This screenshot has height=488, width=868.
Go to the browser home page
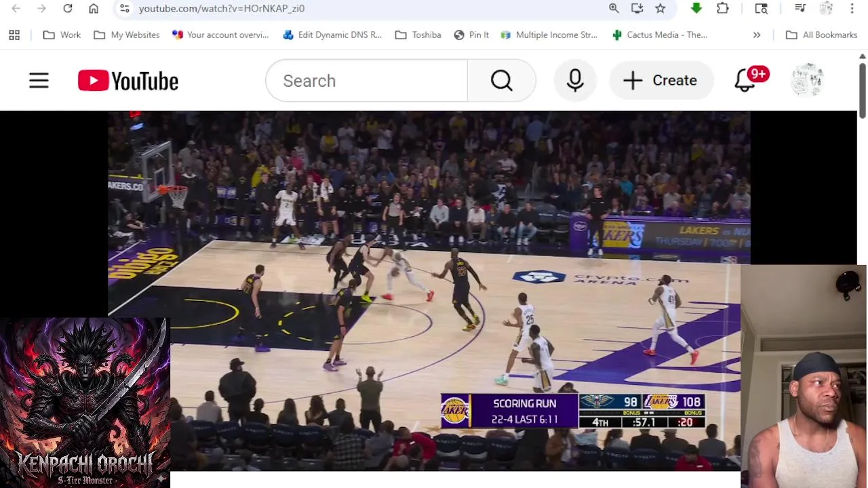coord(94,8)
